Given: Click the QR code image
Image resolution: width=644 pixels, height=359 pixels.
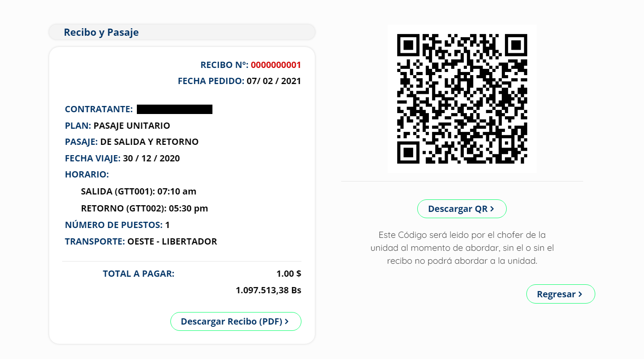Looking at the screenshot, I should (x=462, y=98).
